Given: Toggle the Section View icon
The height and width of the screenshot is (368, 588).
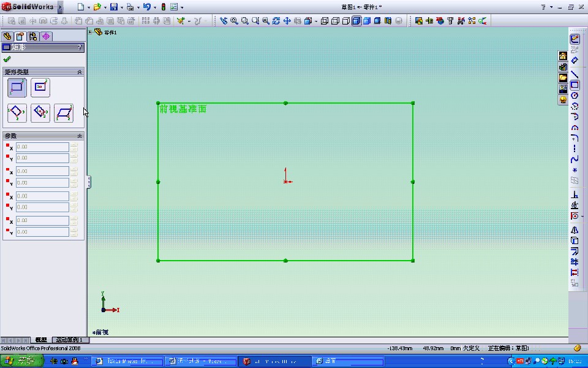Looking at the screenshot, I should (388, 21).
